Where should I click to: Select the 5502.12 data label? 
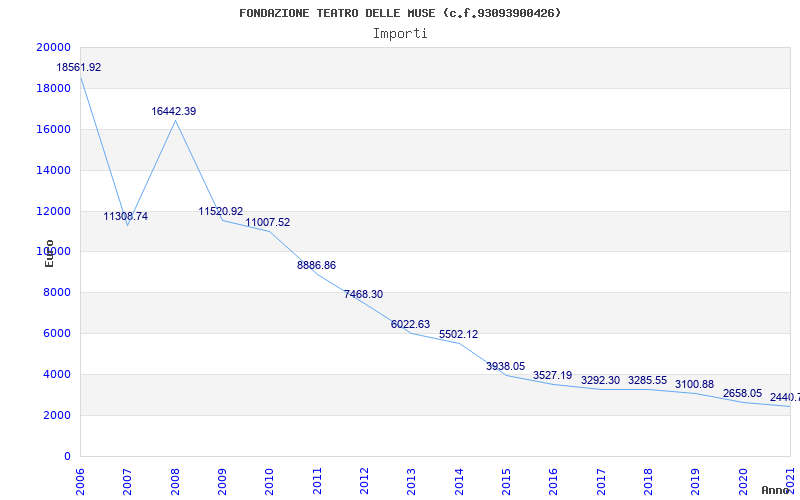pyautogui.click(x=458, y=335)
